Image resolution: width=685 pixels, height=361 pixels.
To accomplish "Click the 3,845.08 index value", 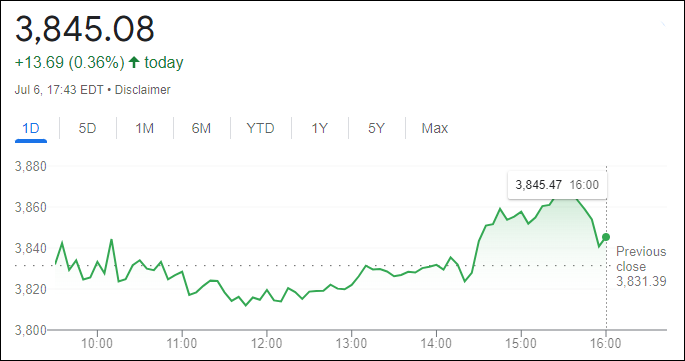I will (85, 29).
